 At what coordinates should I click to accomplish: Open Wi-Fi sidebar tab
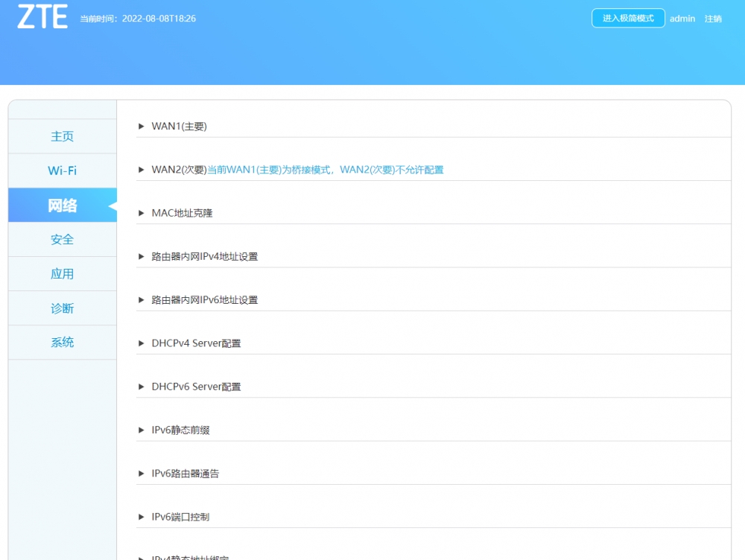coord(63,171)
